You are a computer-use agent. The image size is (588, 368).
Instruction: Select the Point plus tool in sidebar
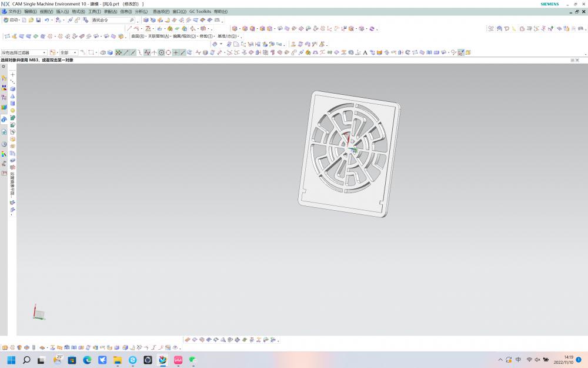tap(12, 74)
